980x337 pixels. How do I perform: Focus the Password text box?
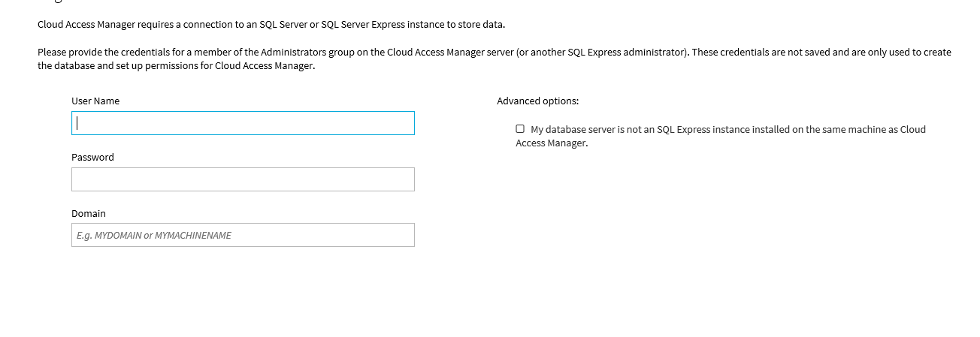pos(243,179)
